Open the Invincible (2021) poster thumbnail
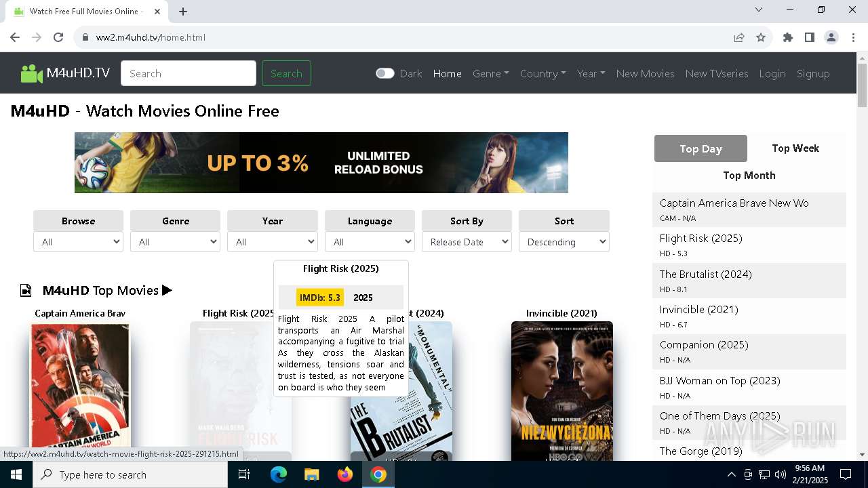 [x=562, y=392]
